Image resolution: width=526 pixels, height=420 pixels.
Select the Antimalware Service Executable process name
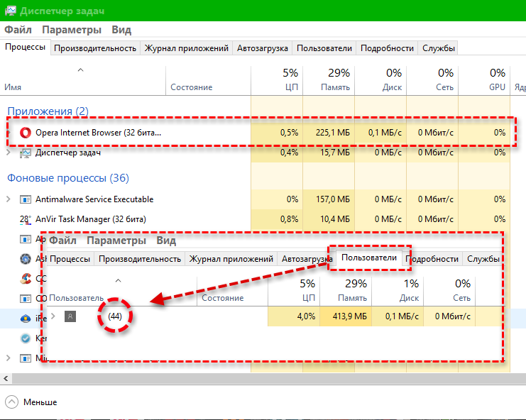pyautogui.click(x=94, y=199)
